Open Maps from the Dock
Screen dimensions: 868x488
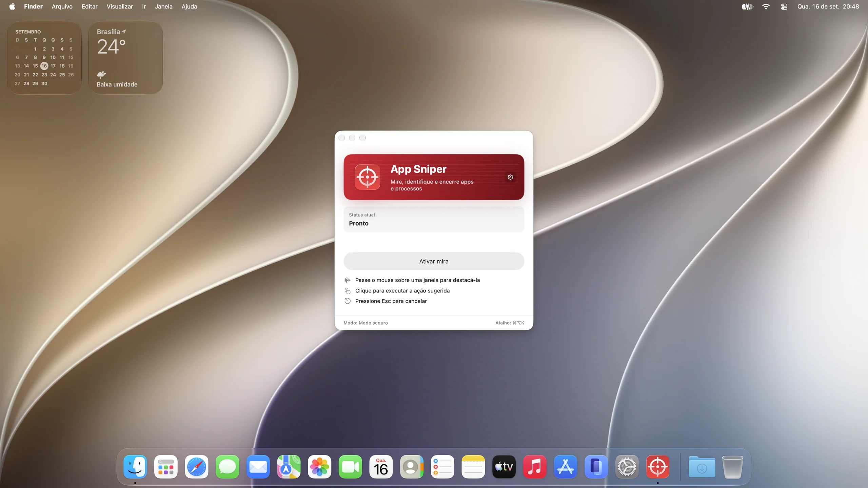289,467
